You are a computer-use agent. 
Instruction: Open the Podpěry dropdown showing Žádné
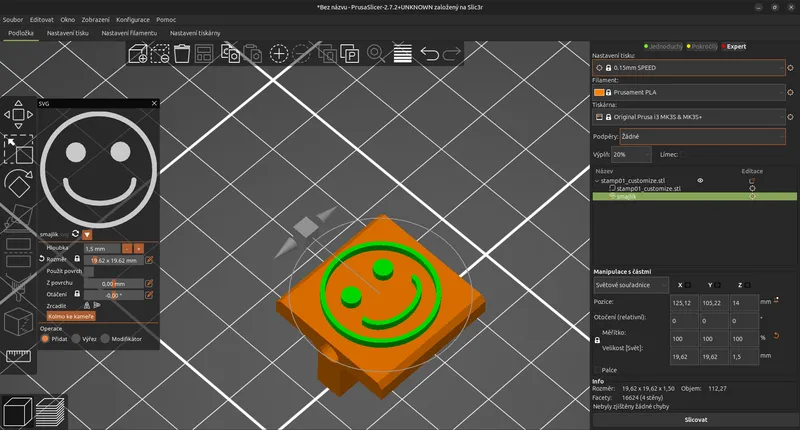click(x=702, y=136)
